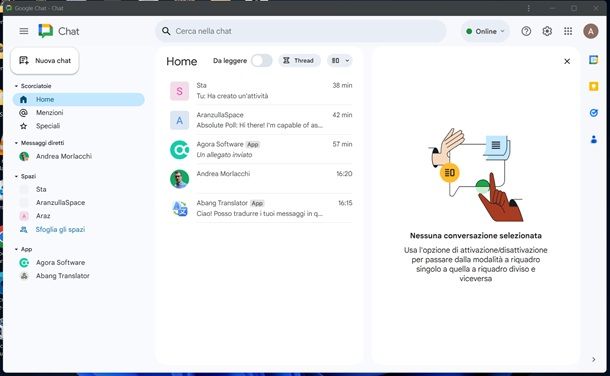Select Home in the shortcuts
Screen dimensions: 610x376
pos(79,100)
